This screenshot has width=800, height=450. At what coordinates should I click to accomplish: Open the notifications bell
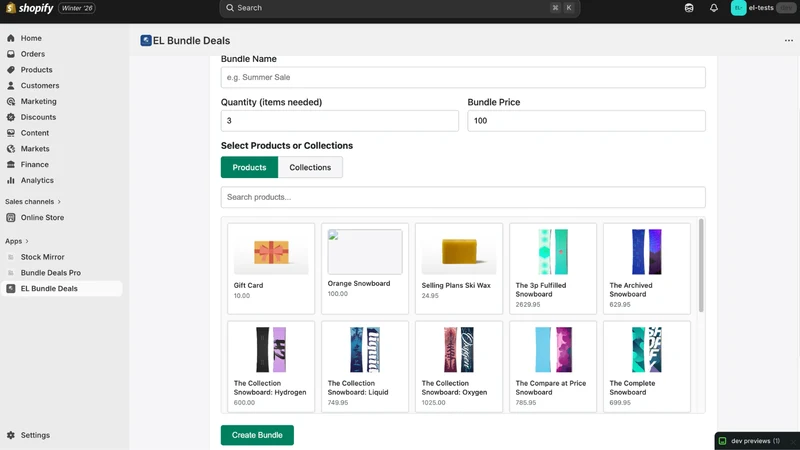coord(714,8)
